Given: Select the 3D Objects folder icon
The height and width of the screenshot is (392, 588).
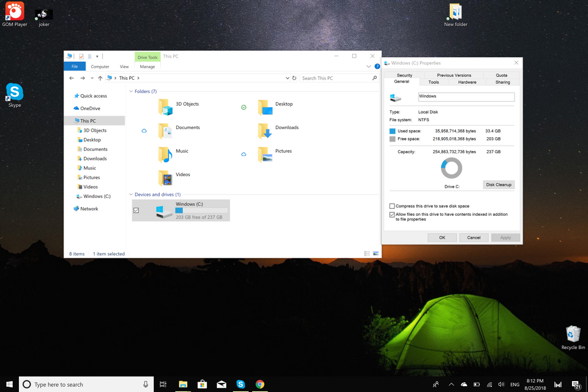Looking at the screenshot, I should coord(165,107).
